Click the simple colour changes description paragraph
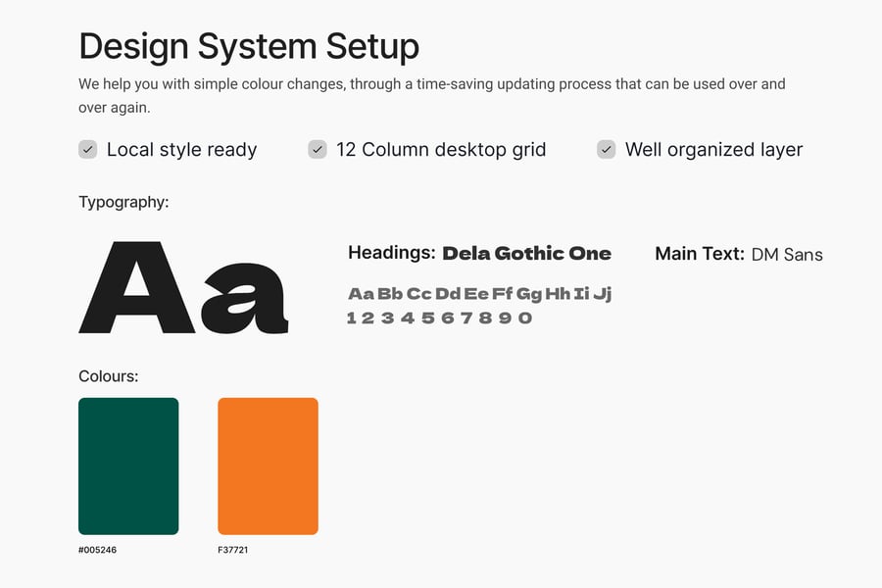Image resolution: width=882 pixels, height=588 pixels. tap(431, 95)
